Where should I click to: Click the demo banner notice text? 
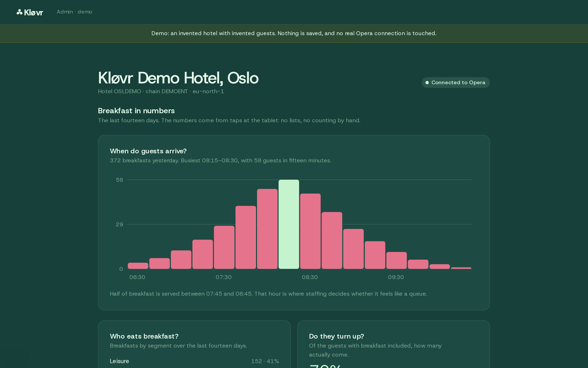point(294,33)
